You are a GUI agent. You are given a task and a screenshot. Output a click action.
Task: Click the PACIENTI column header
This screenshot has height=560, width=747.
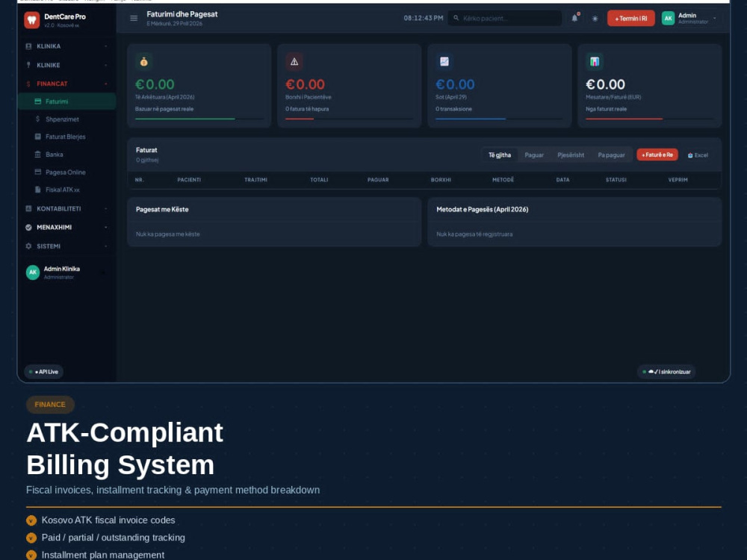(x=189, y=180)
